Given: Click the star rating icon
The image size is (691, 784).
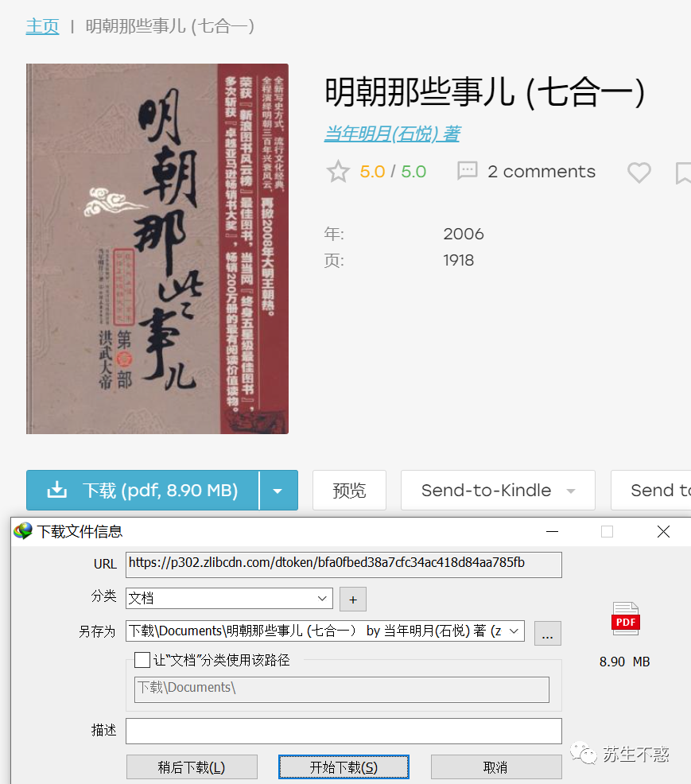Looking at the screenshot, I should pyautogui.click(x=338, y=171).
